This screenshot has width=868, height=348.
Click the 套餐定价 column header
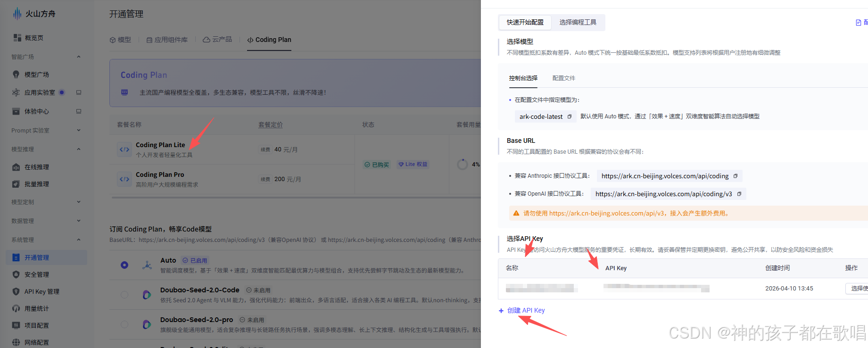coord(271,124)
